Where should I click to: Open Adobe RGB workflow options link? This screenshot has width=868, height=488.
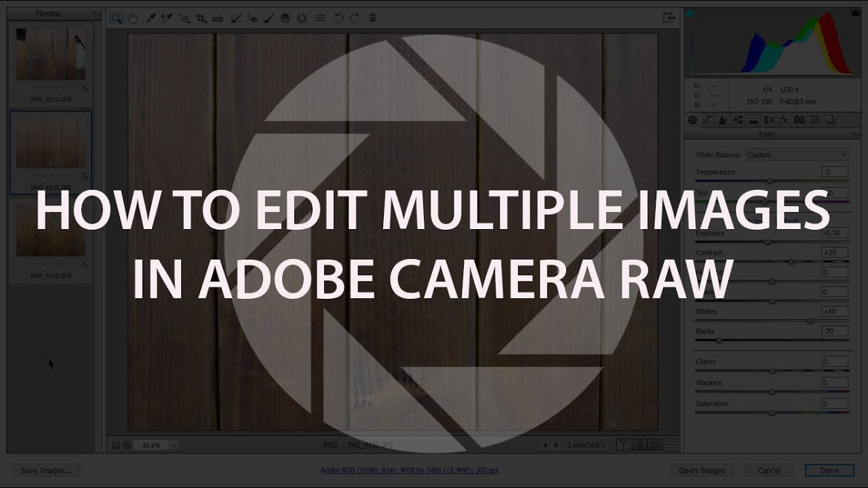click(x=409, y=470)
